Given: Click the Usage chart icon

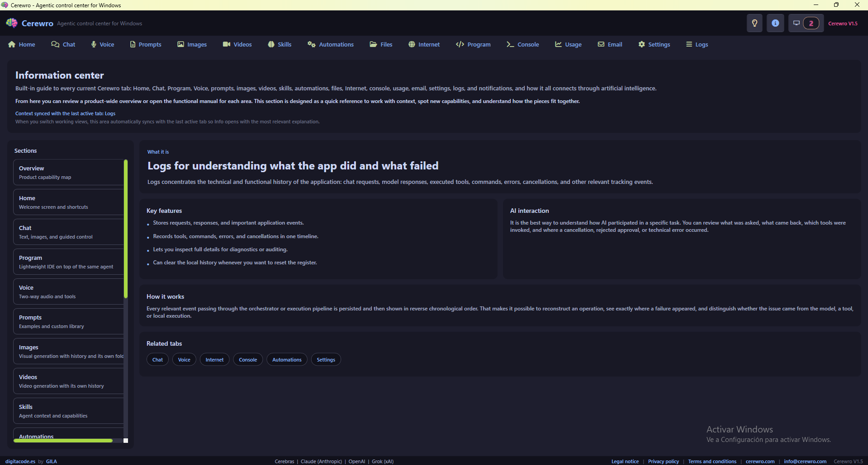Looking at the screenshot, I should pos(559,44).
